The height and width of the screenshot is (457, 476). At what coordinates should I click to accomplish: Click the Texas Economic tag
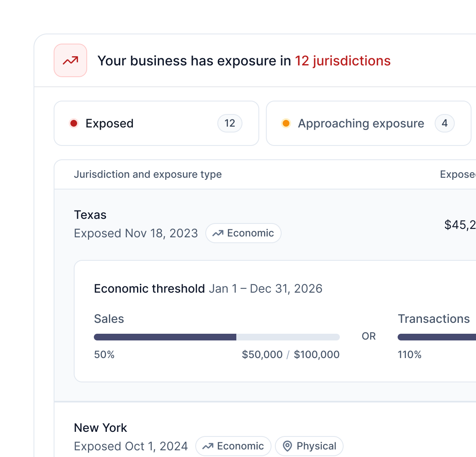243,233
